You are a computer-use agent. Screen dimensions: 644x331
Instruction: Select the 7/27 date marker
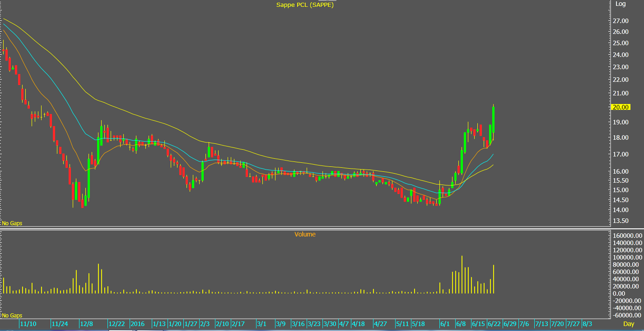[x=574, y=324]
